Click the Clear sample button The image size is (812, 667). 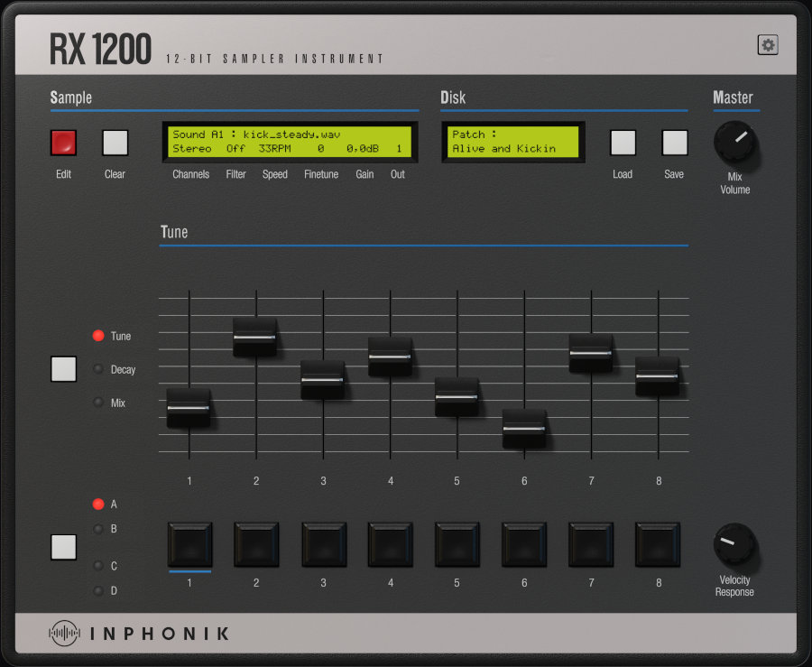pos(114,143)
